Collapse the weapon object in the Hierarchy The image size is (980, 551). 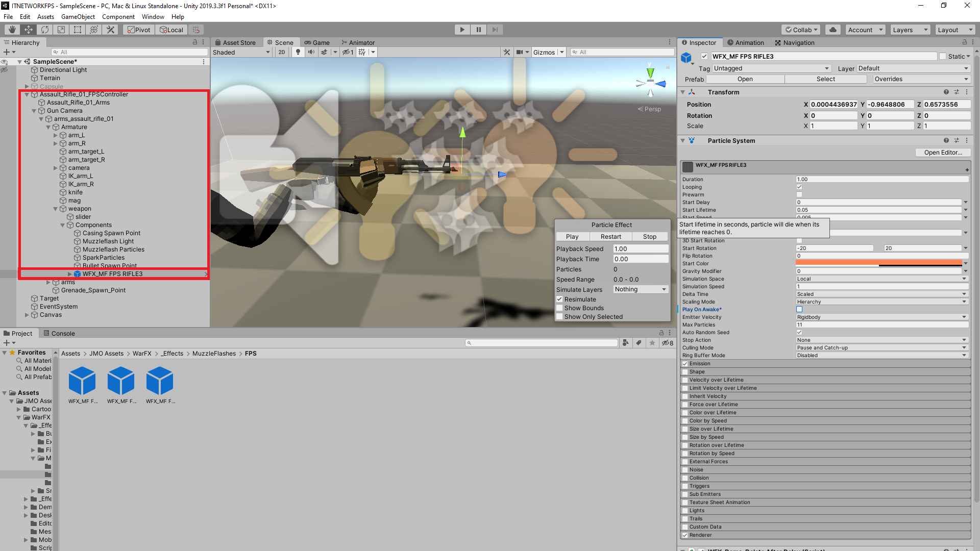point(55,208)
